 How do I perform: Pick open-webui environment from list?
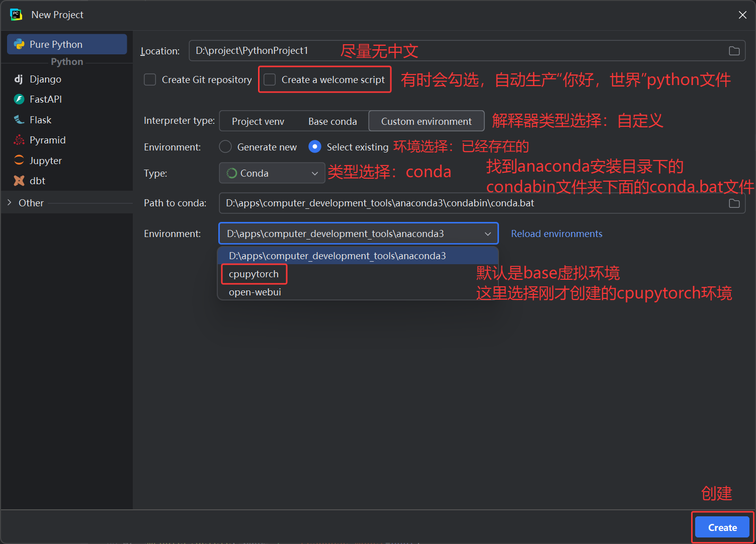pos(358,292)
